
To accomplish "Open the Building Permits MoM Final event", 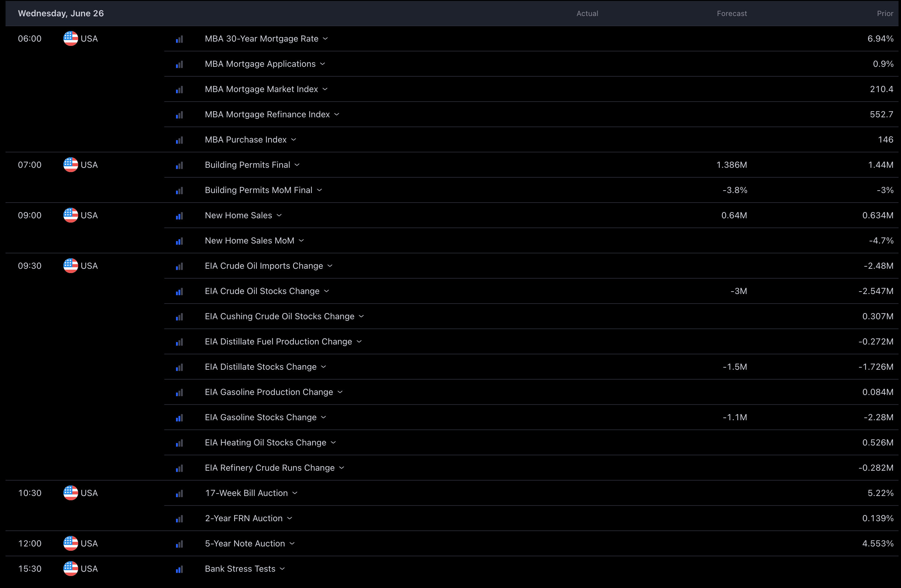I will pos(258,190).
